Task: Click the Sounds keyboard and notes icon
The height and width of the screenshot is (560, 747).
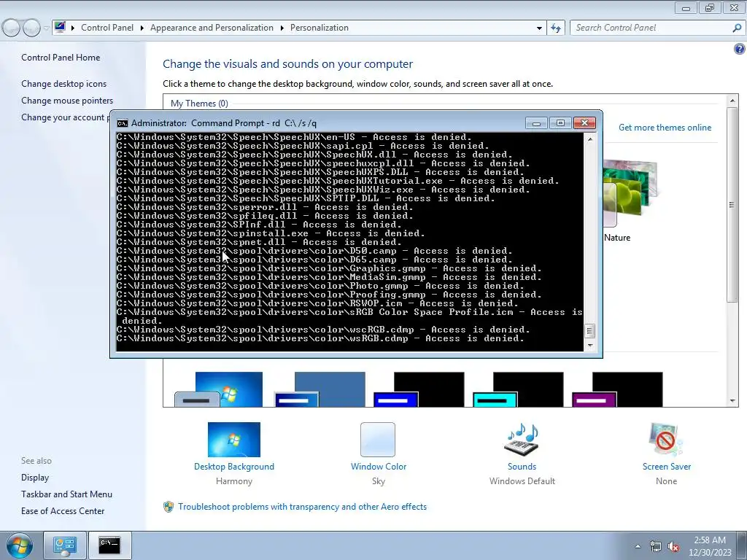Action: click(522, 440)
